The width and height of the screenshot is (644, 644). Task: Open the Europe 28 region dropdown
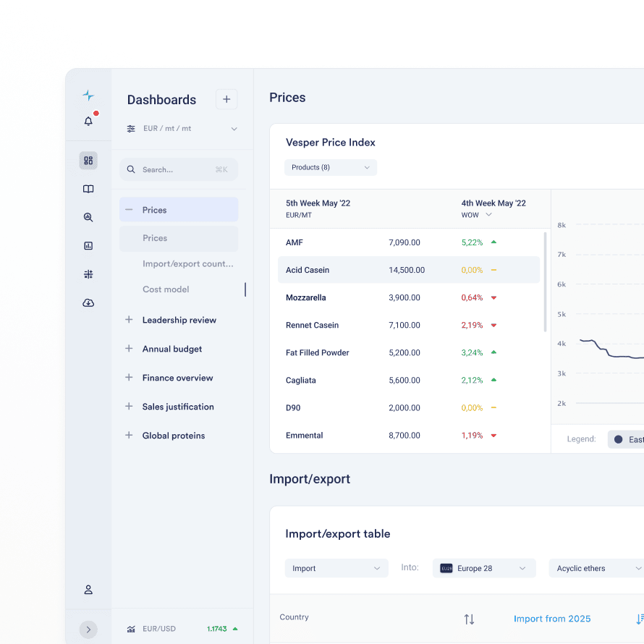tap(484, 569)
